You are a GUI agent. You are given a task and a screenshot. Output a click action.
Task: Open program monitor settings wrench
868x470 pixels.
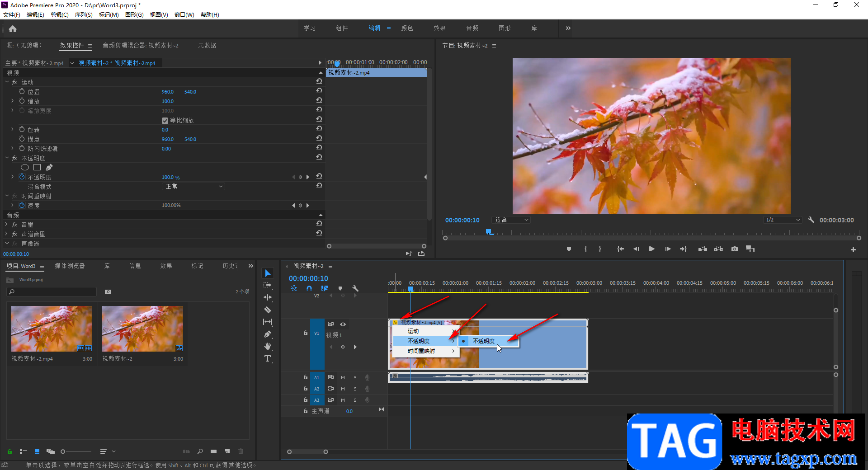(x=811, y=220)
